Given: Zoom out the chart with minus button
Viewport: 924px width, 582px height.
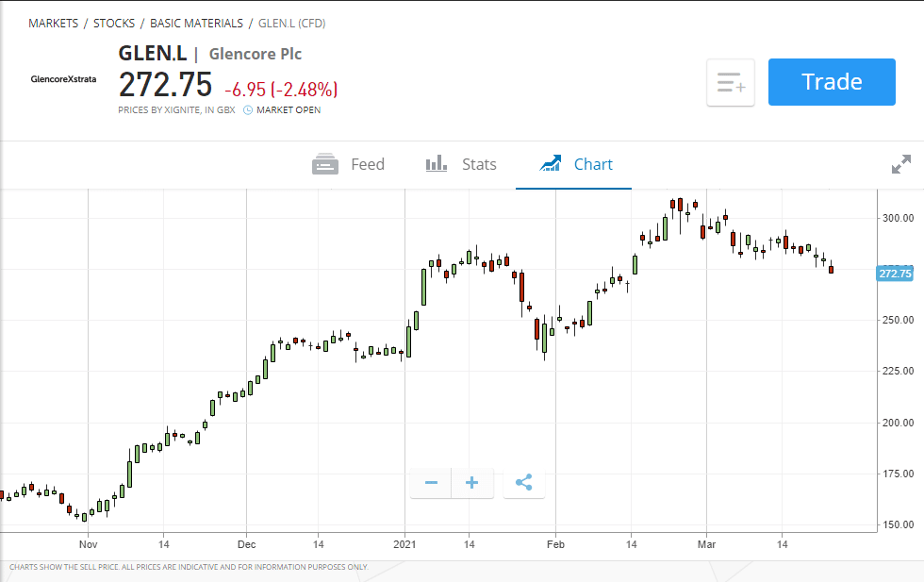Looking at the screenshot, I should point(431,483).
